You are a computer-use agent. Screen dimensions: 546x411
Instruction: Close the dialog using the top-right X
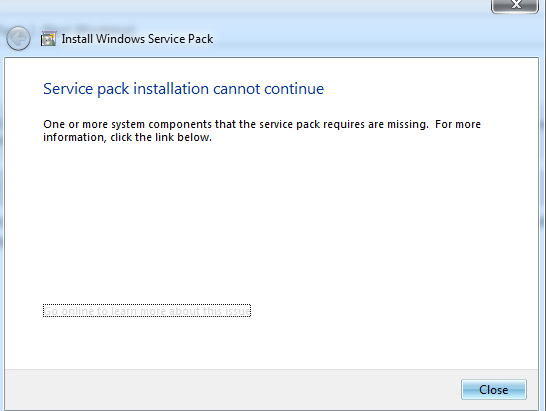pyautogui.click(x=515, y=5)
